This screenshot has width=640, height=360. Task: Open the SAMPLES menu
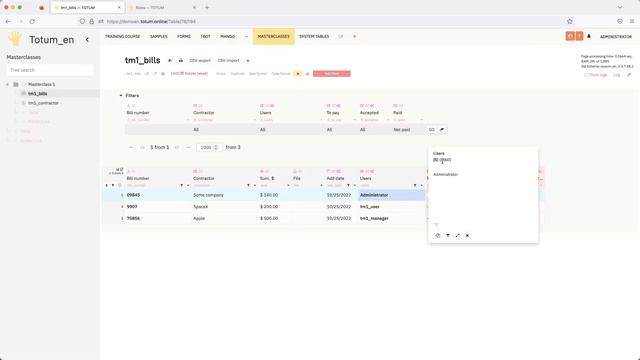coord(159,36)
